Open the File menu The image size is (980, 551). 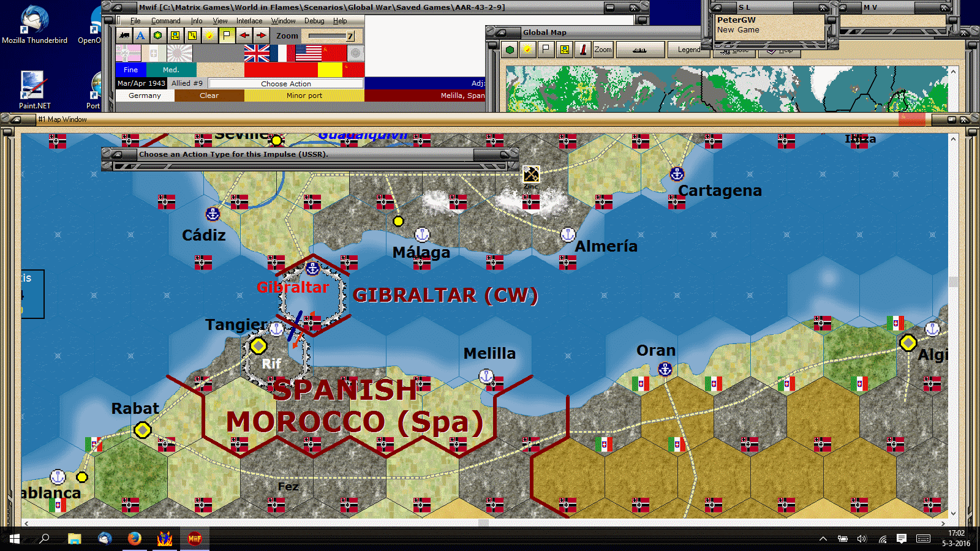pos(135,21)
